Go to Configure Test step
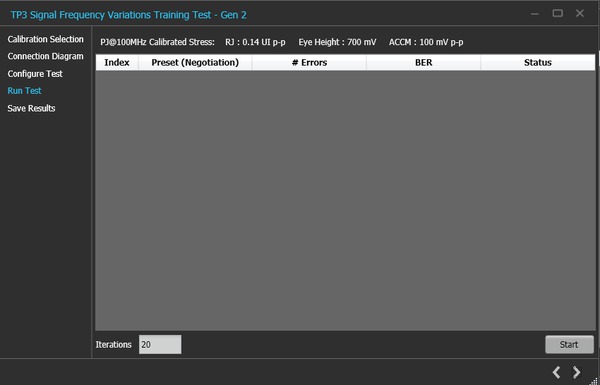 click(x=35, y=73)
